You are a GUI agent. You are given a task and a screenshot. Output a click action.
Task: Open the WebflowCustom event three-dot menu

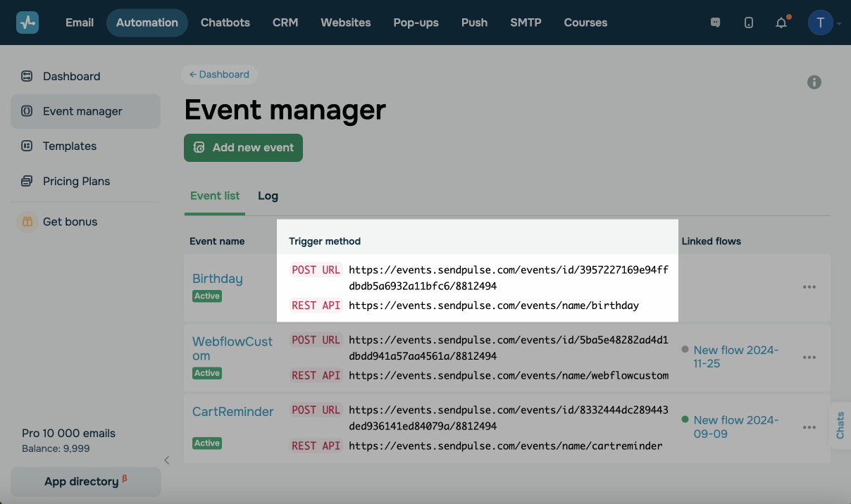coord(809,358)
